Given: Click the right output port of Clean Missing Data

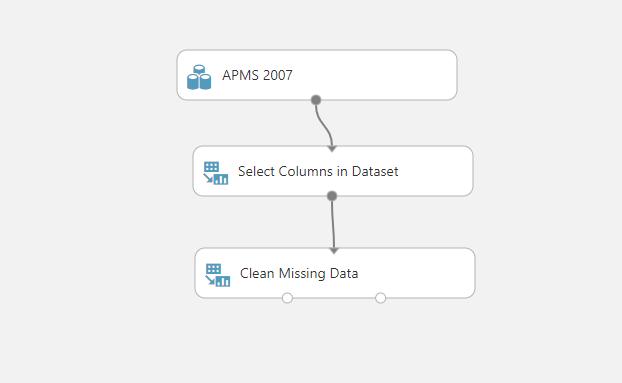Looking at the screenshot, I should (x=380, y=298).
